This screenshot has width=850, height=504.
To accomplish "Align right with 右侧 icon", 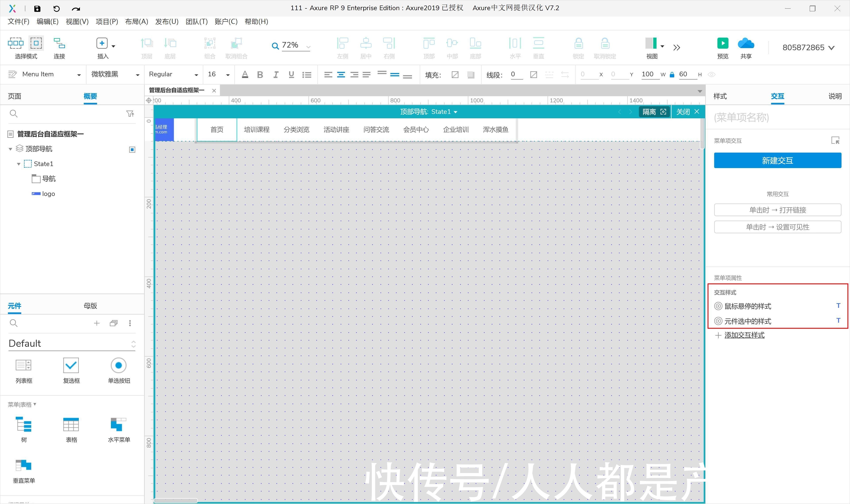I will pyautogui.click(x=389, y=43).
